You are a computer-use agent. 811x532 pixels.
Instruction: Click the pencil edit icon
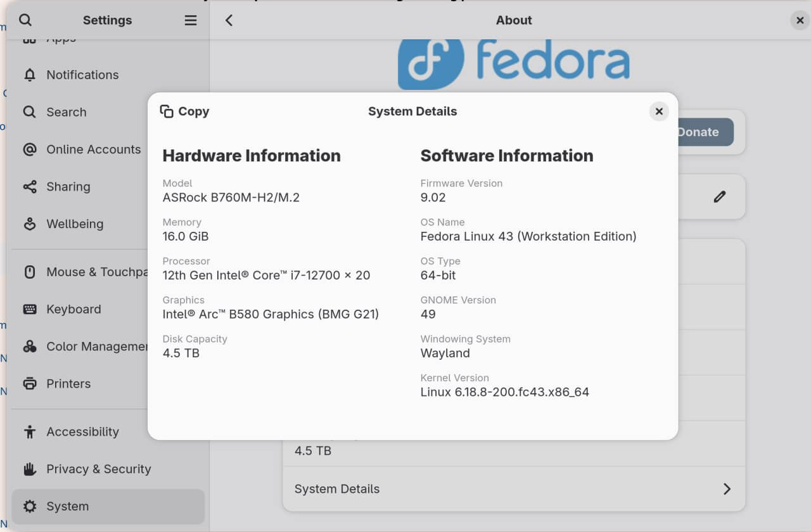click(719, 197)
